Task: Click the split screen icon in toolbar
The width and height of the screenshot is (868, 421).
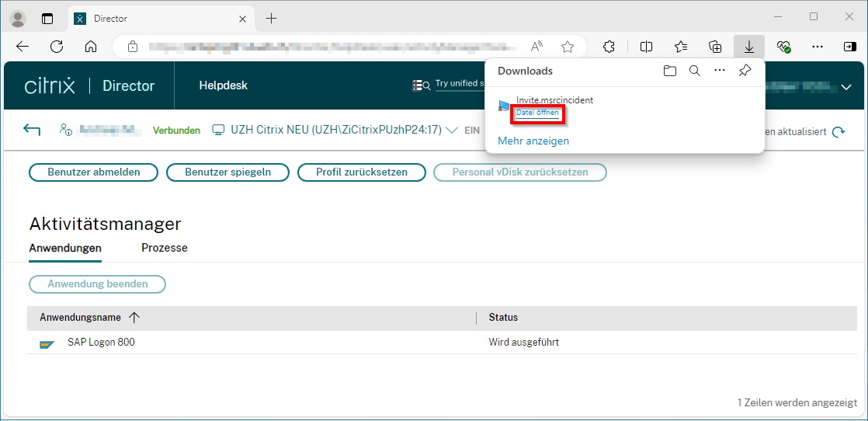Action: point(646,47)
